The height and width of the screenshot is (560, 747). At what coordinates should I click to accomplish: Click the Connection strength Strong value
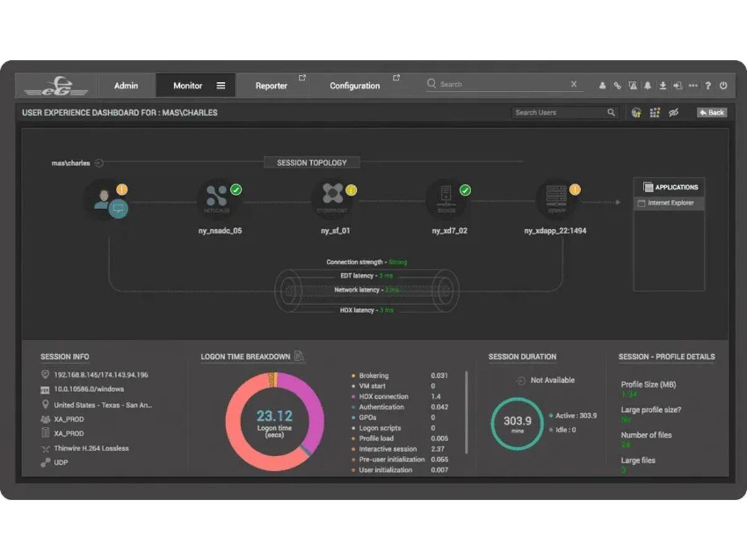point(398,262)
